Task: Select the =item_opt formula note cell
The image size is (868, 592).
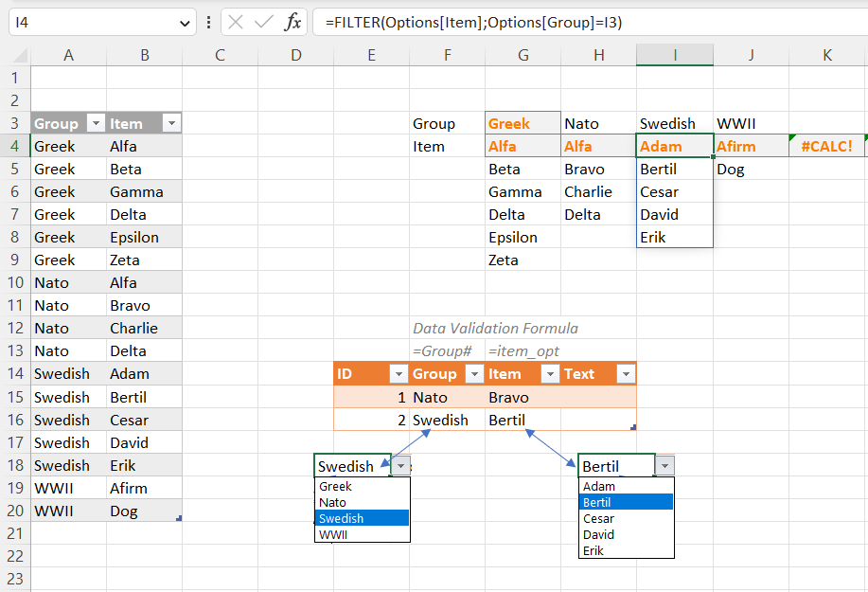Action: (x=523, y=350)
